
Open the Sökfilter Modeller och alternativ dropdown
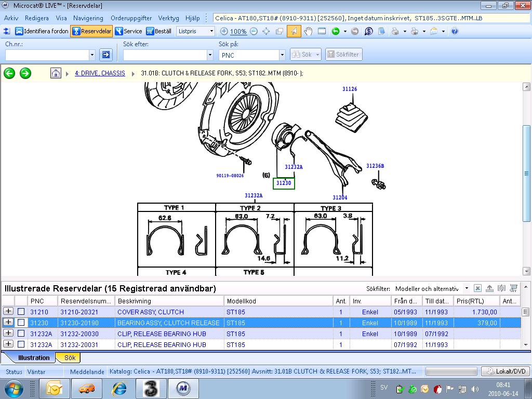click(467, 288)
